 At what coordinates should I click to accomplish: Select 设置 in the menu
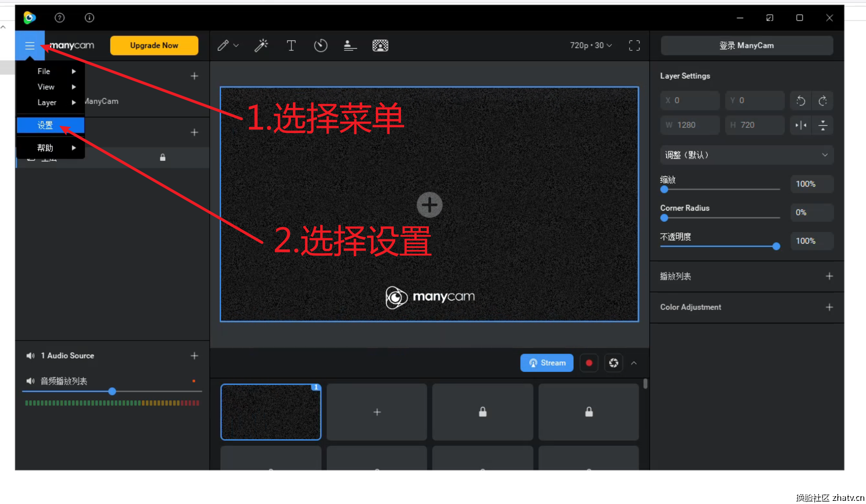click(50, 125)
